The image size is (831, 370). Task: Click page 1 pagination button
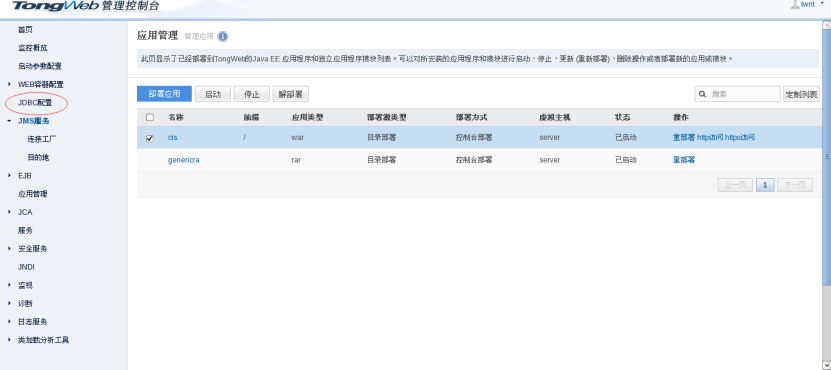765,185
